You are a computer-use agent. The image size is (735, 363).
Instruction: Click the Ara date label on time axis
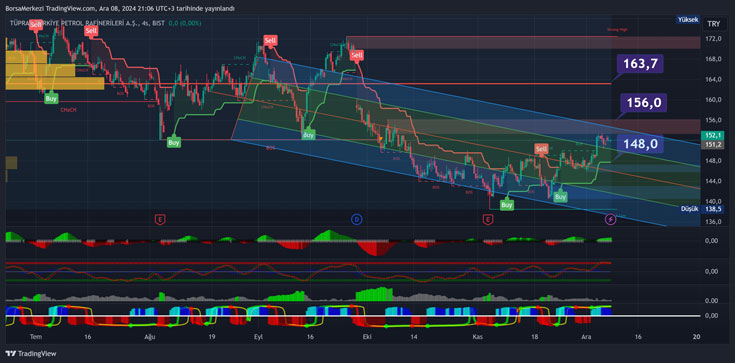point(585,337)
